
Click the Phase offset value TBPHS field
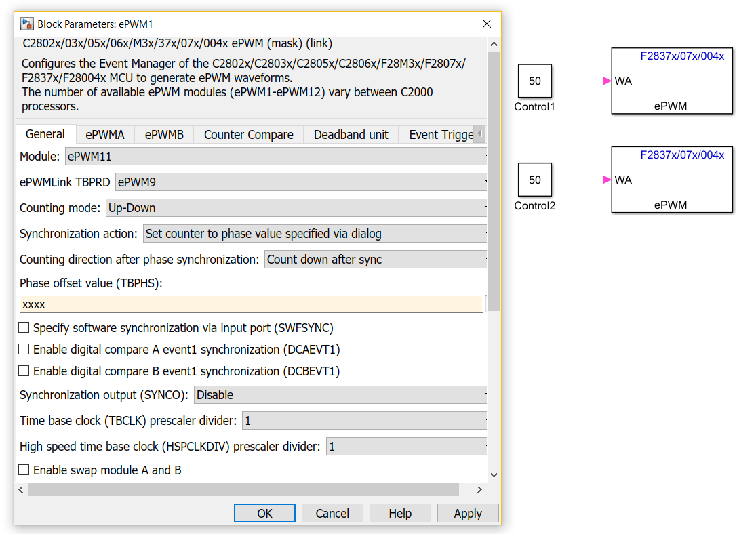(251, 304)
